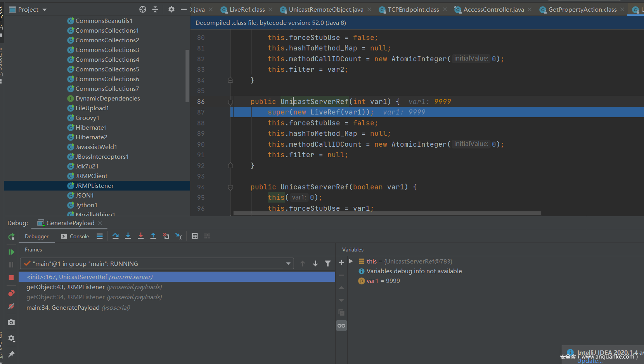
Task: Toggle the frames filter funnel icon
Action: pyautogui.click(x=328, y=264)
